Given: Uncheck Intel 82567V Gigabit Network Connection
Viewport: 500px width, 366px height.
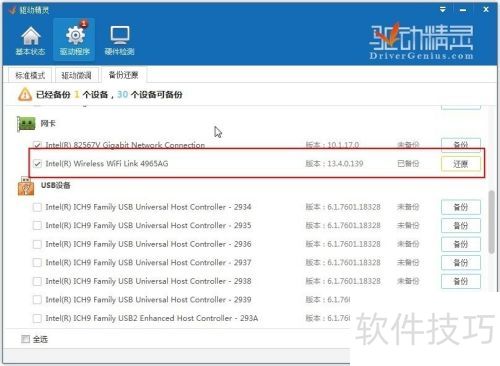Looking at the screenshot, I should click(37, 145).
